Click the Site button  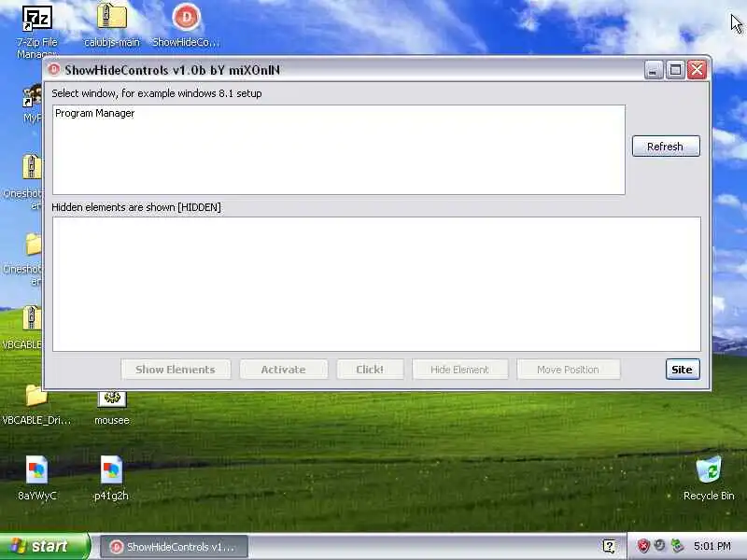[683, 370]
